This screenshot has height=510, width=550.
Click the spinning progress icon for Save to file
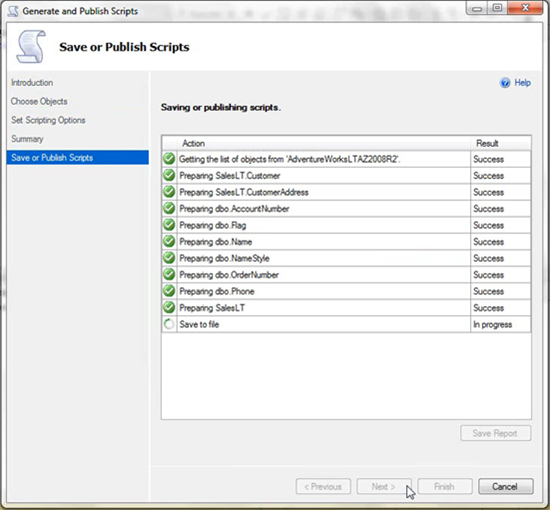(169, 324)
